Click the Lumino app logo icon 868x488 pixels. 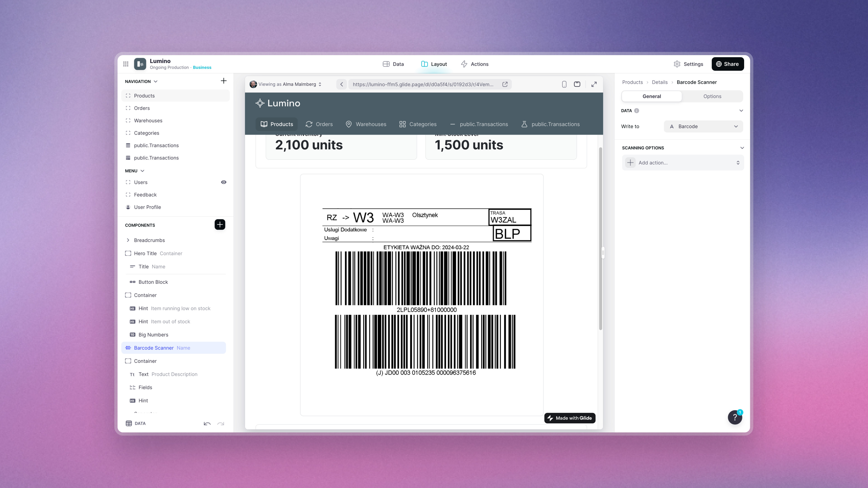(140, 64)
